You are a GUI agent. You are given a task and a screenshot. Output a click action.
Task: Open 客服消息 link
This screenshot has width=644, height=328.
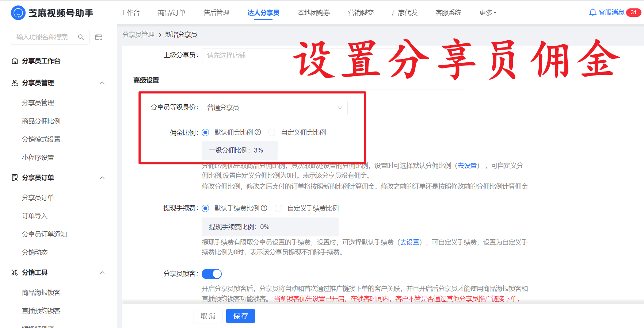click(x=611, y=12)
